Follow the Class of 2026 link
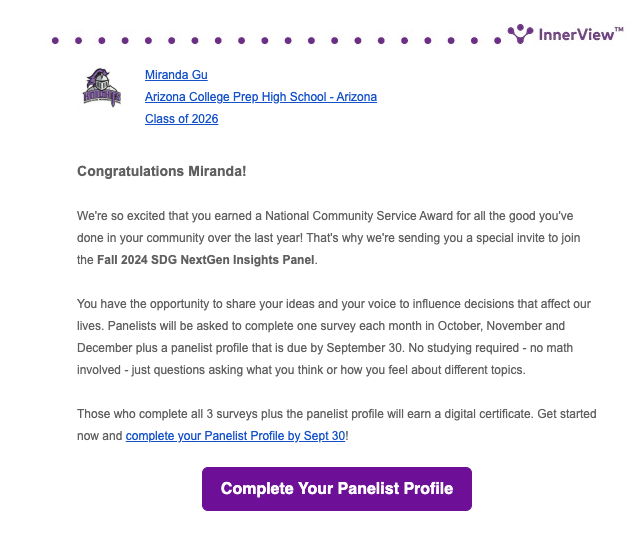643x551 pixels. coord(181,119)
